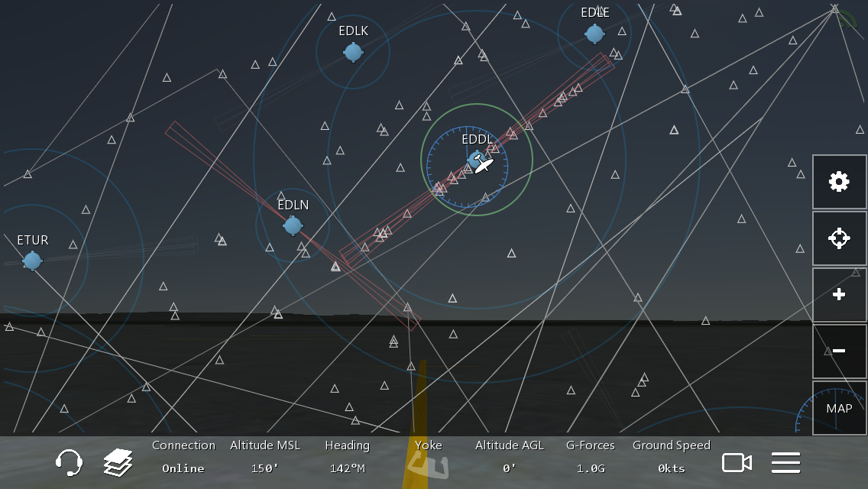Tap the white aircraft icon on map

(x=484, y=165)
